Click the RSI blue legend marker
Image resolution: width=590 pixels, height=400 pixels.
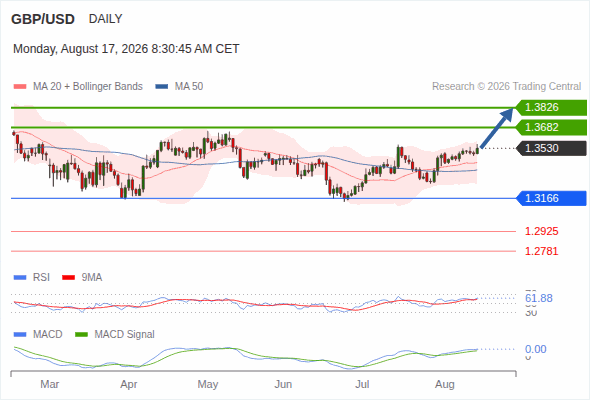point(20,278)
